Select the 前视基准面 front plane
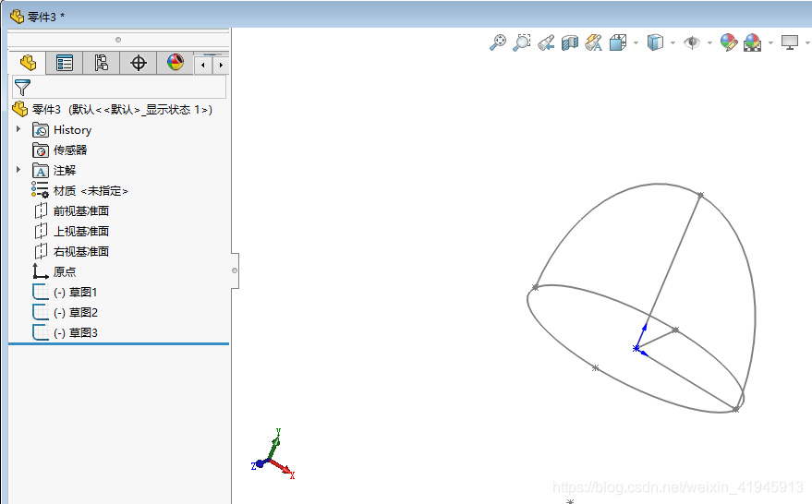Image resolution: width=812 pixels, height=504 pixels. tap(70, 210)
